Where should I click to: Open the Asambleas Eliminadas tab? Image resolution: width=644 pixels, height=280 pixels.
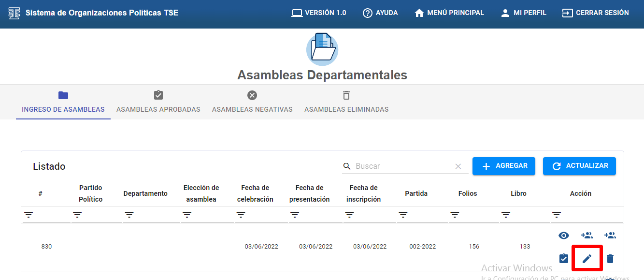click(x=346, y=103)
